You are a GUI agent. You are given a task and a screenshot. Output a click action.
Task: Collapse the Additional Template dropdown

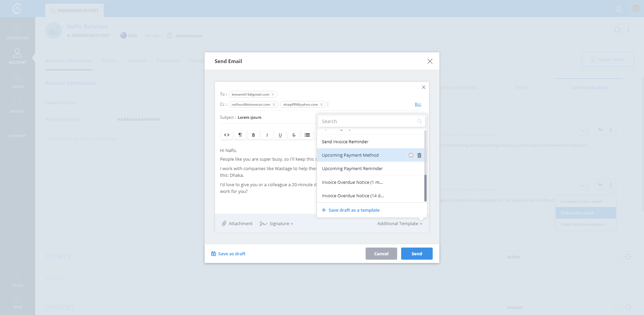coord(399,224)
